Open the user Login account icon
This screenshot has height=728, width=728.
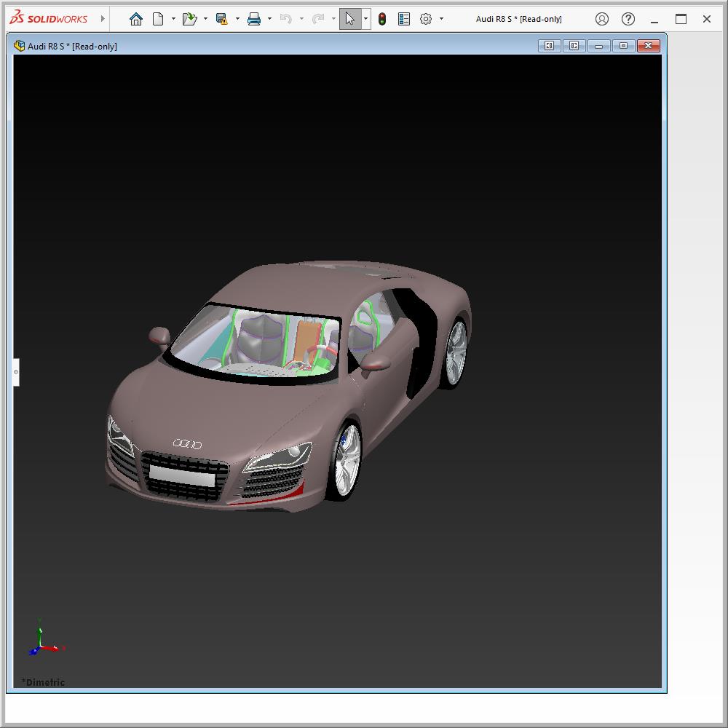(602, 19)
